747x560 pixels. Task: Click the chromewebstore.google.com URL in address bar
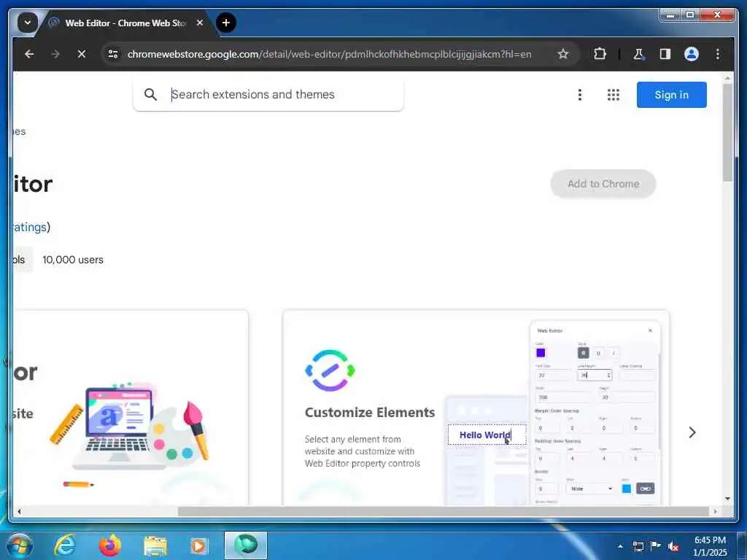click(x=329, y=54)
